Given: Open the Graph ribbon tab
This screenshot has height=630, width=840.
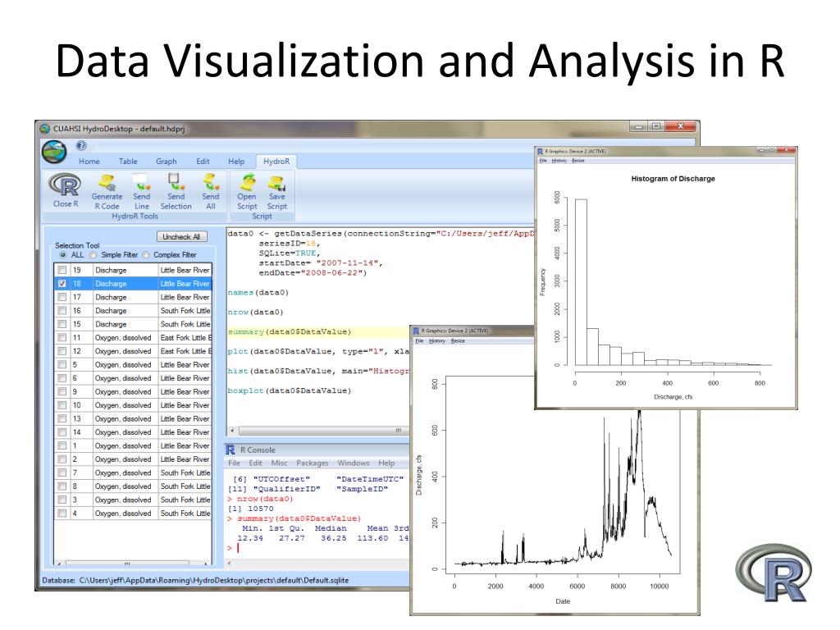Looking at the screenshot, I should [x=166, y=162].
